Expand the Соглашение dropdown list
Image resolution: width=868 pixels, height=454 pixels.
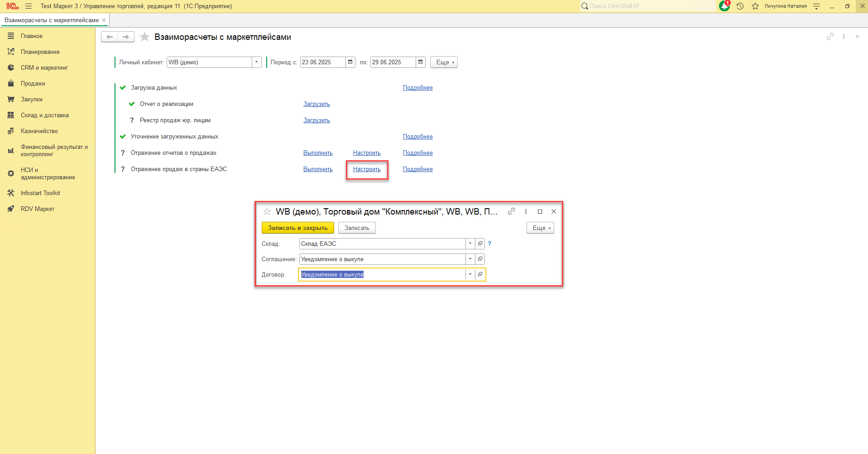[470, 259]
